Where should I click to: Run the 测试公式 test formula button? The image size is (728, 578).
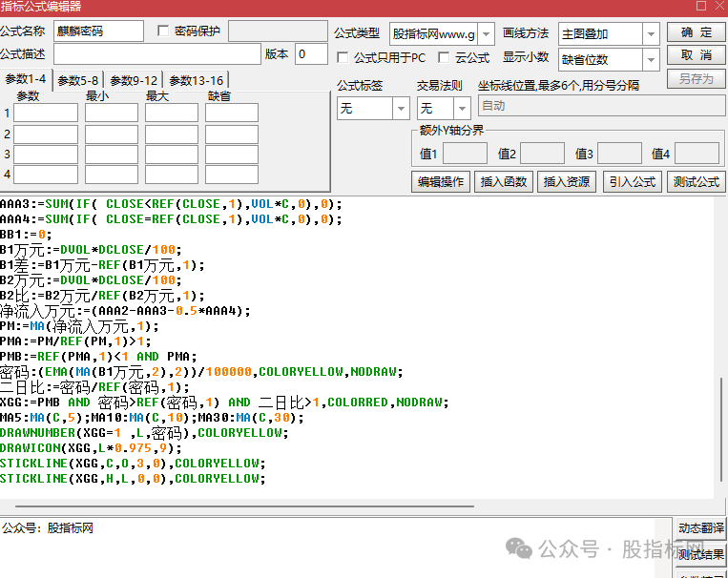[696, 181]
